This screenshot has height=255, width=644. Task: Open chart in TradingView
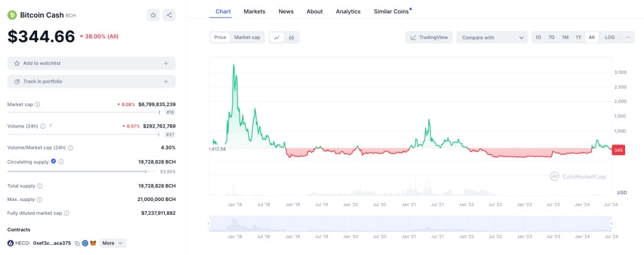point(429,37)
